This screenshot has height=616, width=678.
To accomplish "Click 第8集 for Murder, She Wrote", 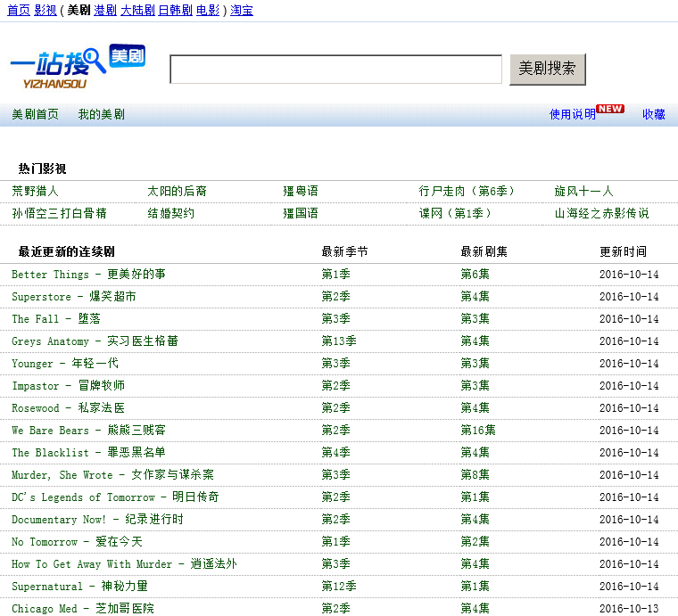I will click(x=475, y=475).
